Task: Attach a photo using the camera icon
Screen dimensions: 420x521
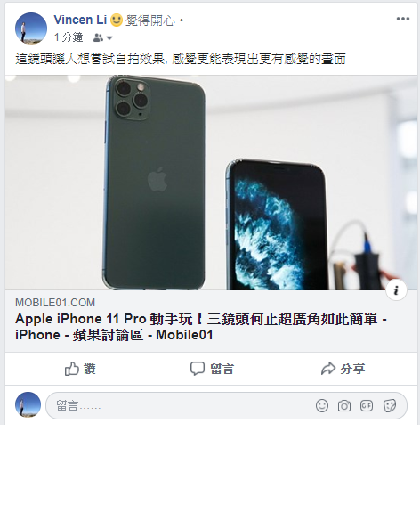Action: pos(344,406)
